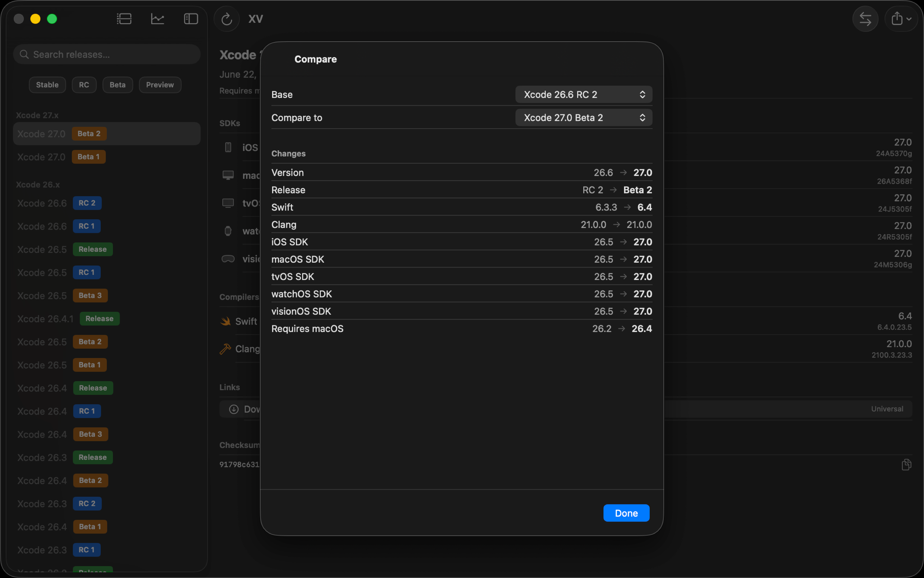Click the macOS display icon in SDKs

(x=228, y=175)
